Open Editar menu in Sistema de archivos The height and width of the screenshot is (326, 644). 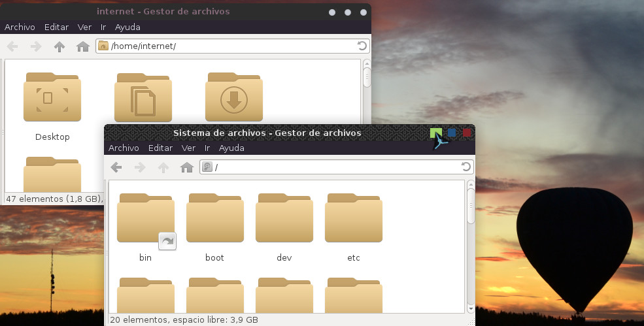tap(160, 148)
